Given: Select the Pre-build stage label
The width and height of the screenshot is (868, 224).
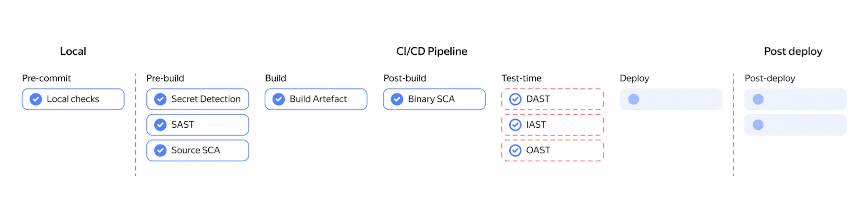Looking at the screenshot, I should pos(165,78).
